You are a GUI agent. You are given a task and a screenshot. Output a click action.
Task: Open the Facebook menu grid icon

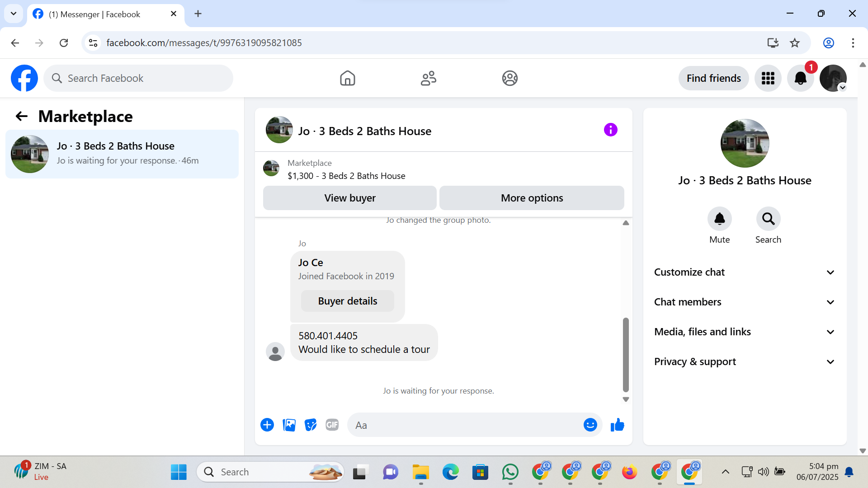tap(768, 78)
